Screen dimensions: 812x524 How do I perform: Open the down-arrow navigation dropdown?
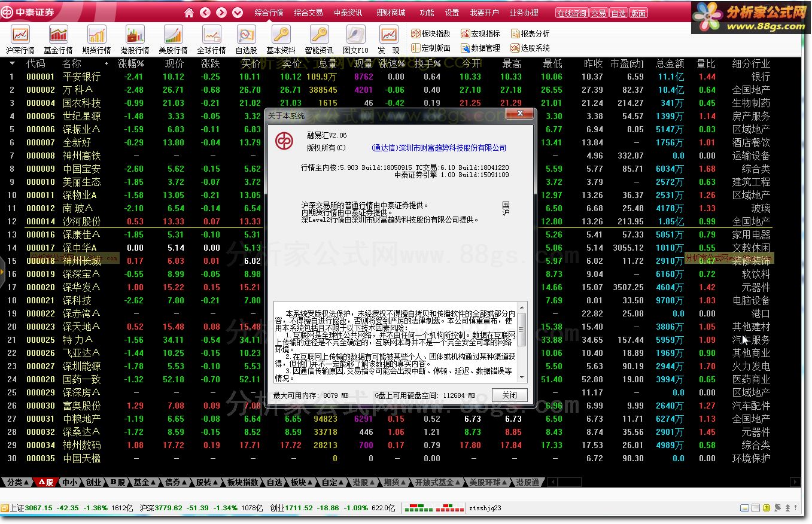pos(238,13)
